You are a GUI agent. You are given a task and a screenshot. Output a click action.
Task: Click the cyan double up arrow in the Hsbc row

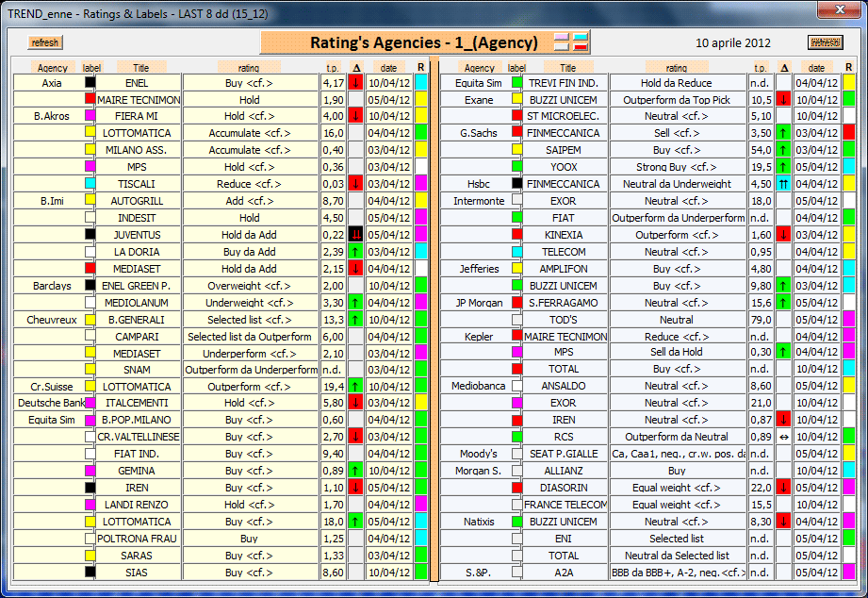point(783,183)
